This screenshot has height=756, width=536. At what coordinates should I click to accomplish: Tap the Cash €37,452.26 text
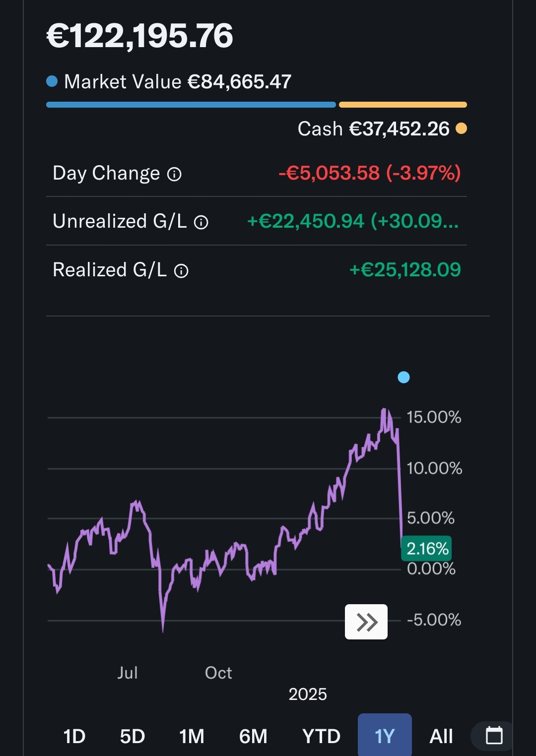373,129
